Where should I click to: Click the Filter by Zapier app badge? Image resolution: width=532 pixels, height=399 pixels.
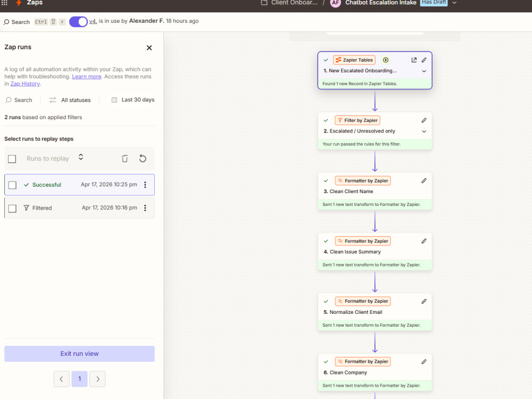tap(358, 120)
